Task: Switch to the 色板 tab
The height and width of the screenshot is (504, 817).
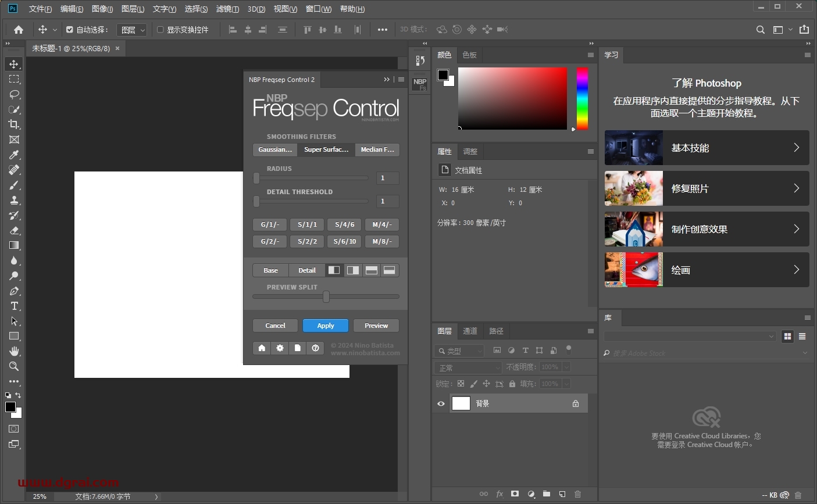Action: tap(469, 55)
